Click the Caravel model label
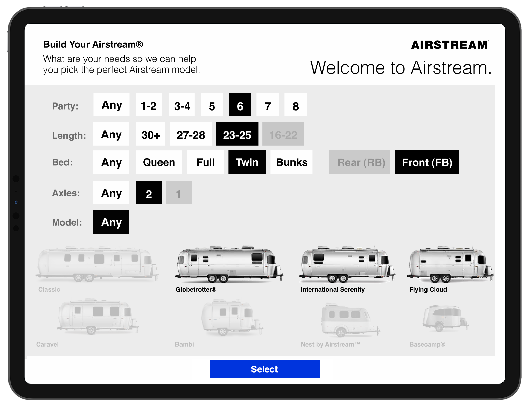The width and height of the screenshot is (532, 412). [x=47, y=345]
